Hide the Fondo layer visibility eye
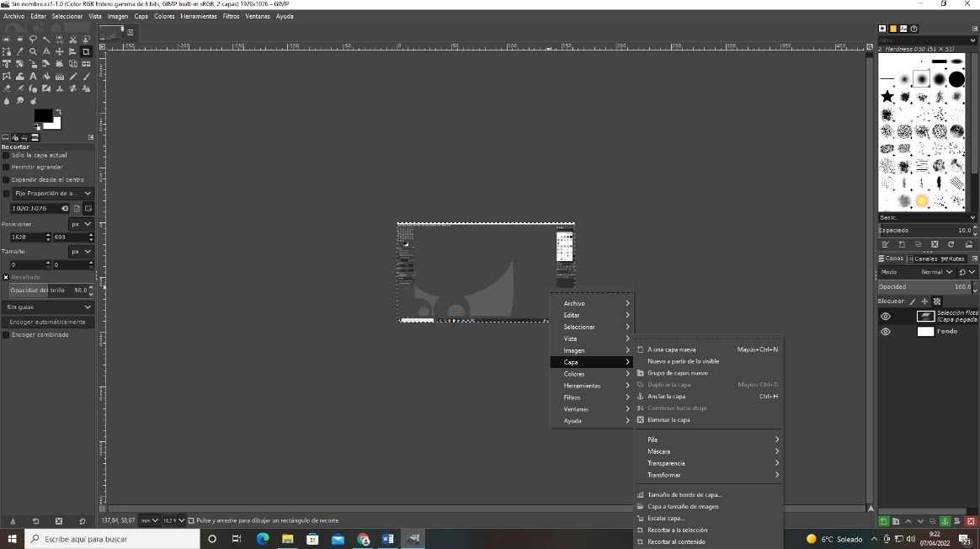 pos(885,331)
